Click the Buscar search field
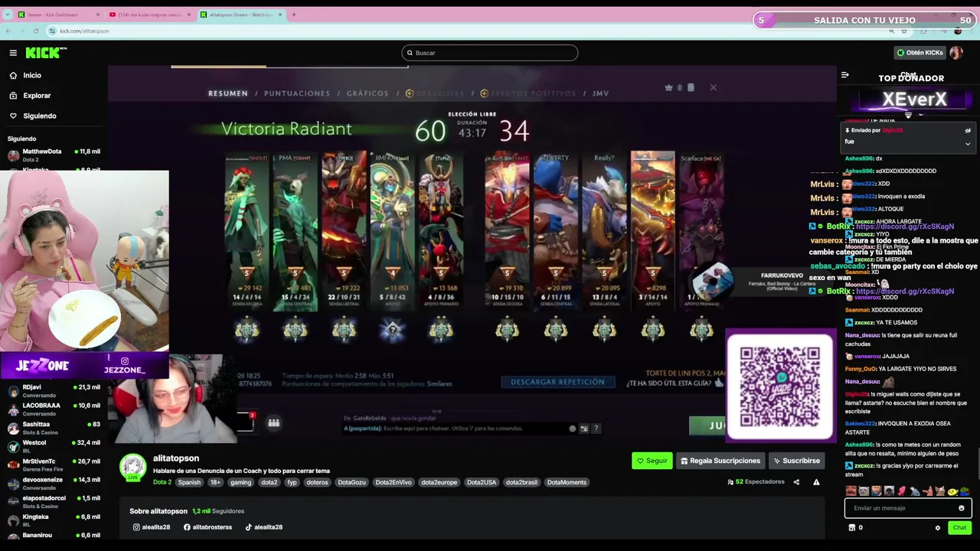The image size is (980, 551). [490, 53]
